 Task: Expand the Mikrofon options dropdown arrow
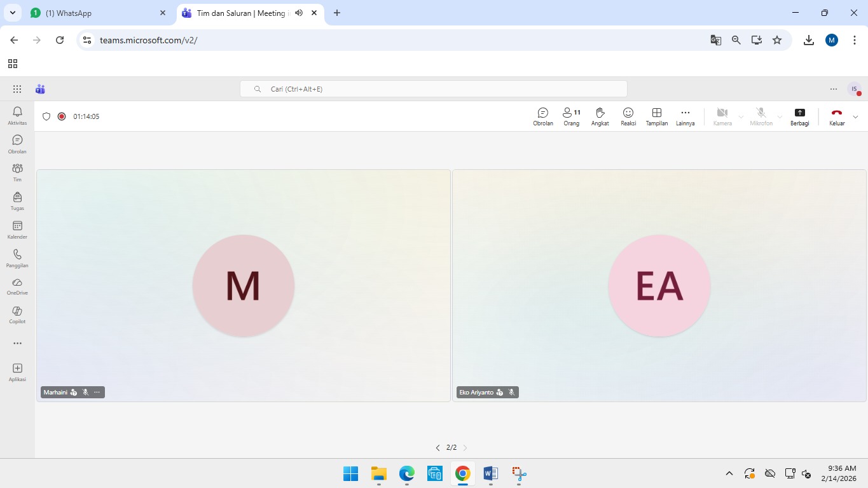click(x=780, y=117)
